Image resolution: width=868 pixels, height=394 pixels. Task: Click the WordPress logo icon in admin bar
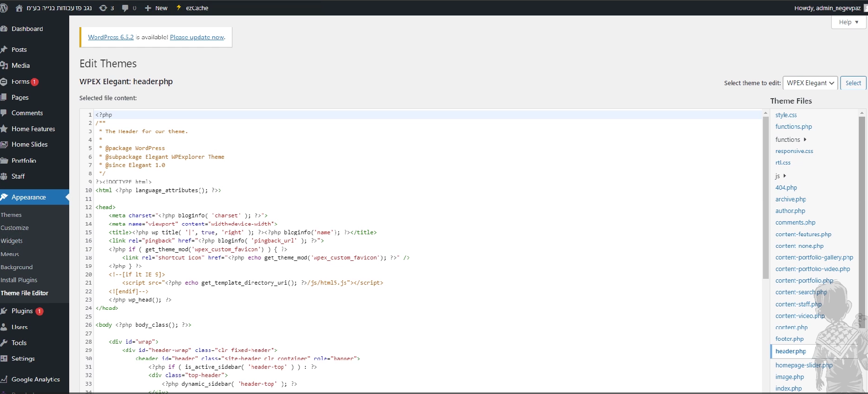tap(4, 8)
